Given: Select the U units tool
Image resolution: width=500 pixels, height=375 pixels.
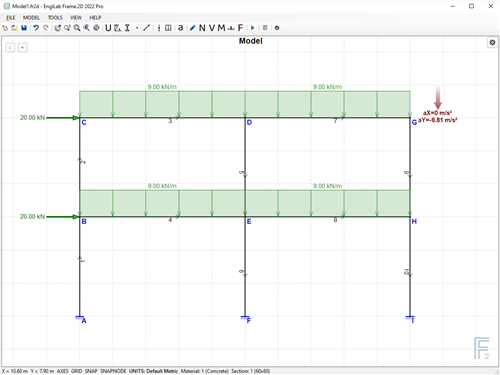Looking at the screenshot, I should point(108,28).
